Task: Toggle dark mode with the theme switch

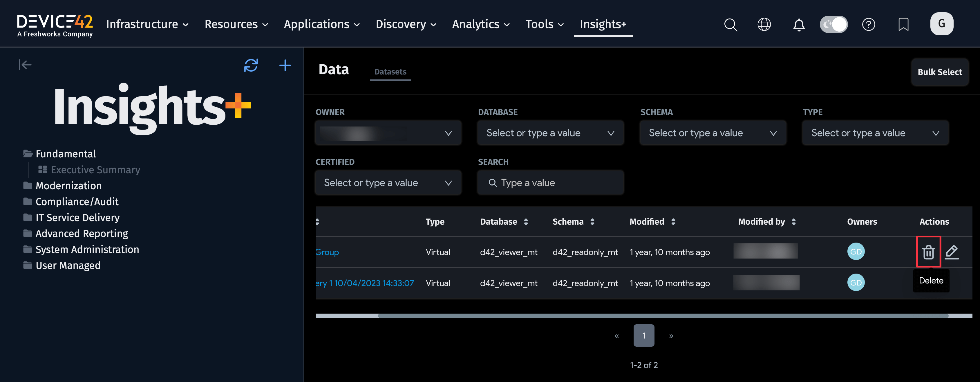Action: point(833,24)
